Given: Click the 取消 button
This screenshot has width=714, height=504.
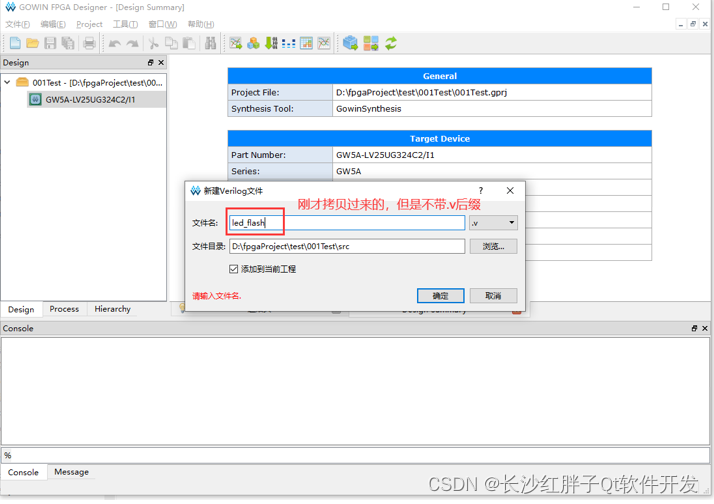Looking at the screenshot, I should tap(493, 296).
